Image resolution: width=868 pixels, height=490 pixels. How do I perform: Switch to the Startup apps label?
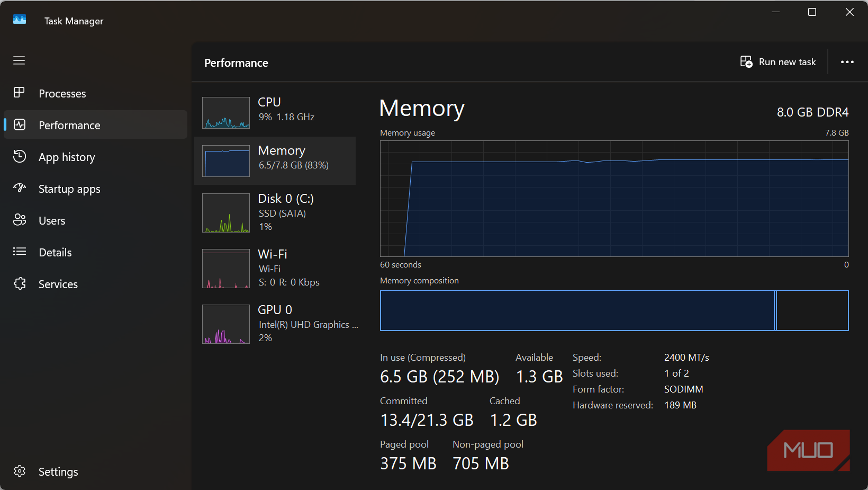click(x=69, y=189)
